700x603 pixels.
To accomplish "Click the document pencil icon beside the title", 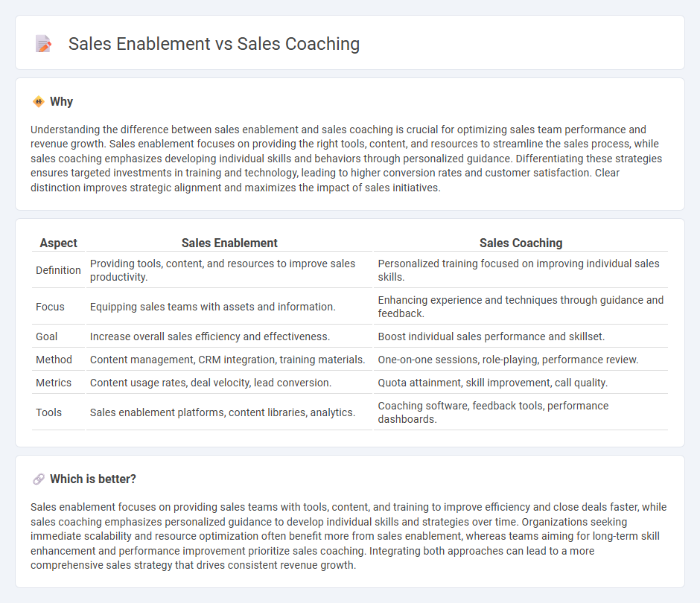I will [x=43, y=43].
